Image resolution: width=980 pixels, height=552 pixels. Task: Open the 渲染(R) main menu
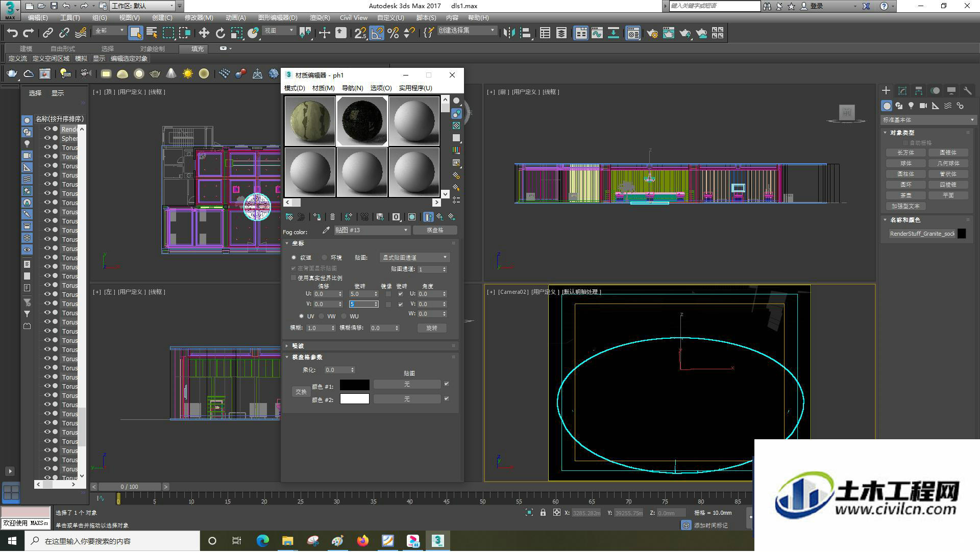320,17
